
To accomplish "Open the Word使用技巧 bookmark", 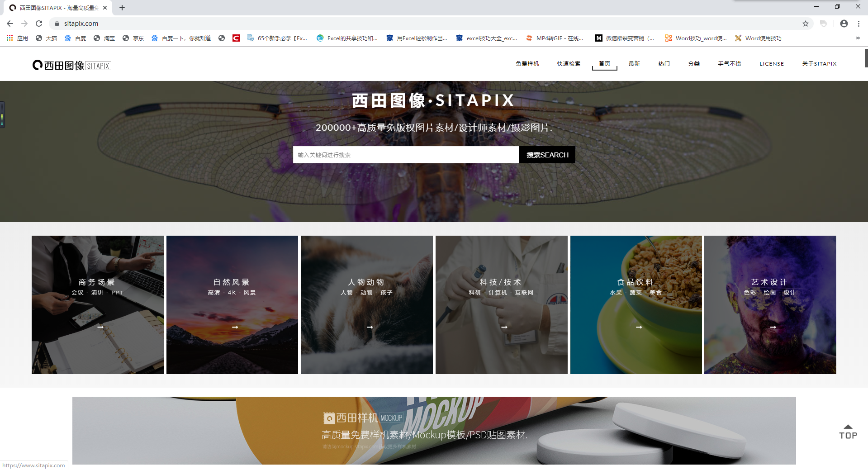I will 758,38.
